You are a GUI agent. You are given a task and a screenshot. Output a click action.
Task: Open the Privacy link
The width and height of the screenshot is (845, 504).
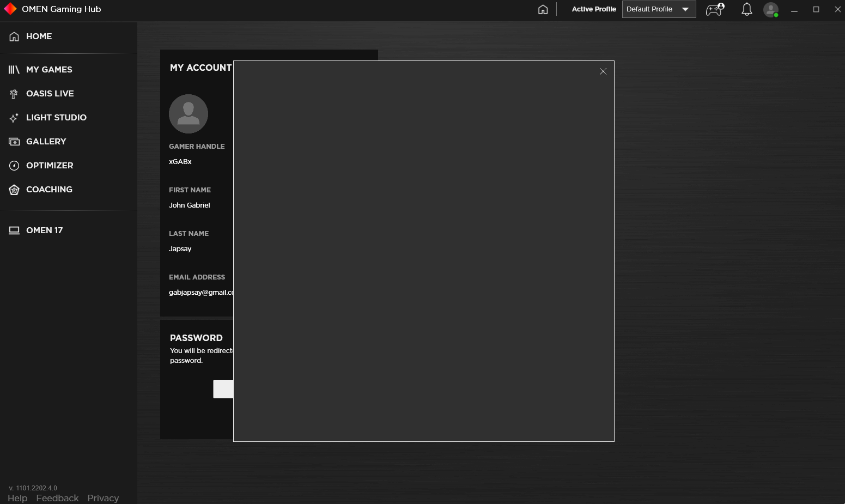click(103, 498)
